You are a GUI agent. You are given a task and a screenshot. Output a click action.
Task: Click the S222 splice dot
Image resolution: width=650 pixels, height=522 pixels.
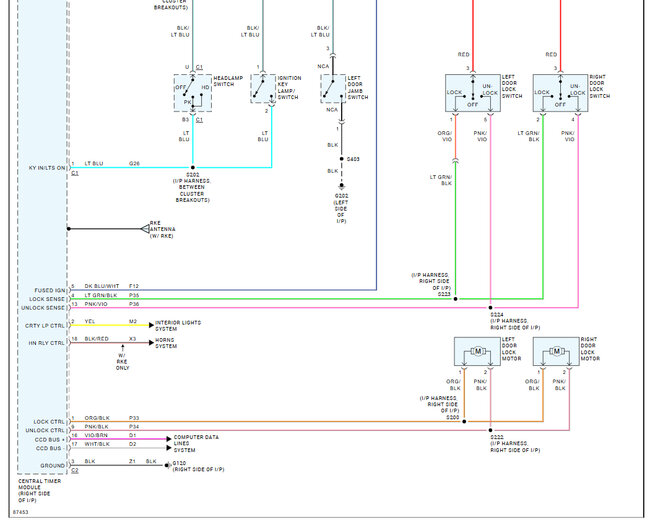pyautogui.click(x=490, y=430)
